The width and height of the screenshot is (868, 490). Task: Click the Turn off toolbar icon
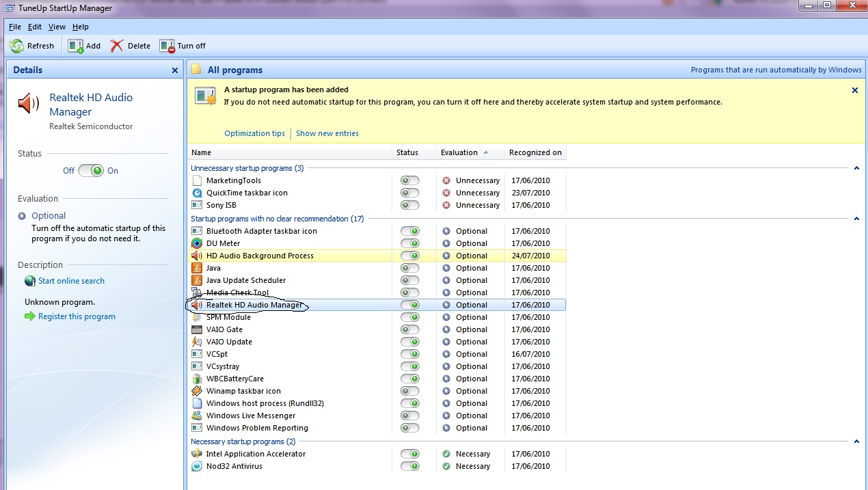tap(167, 46)
